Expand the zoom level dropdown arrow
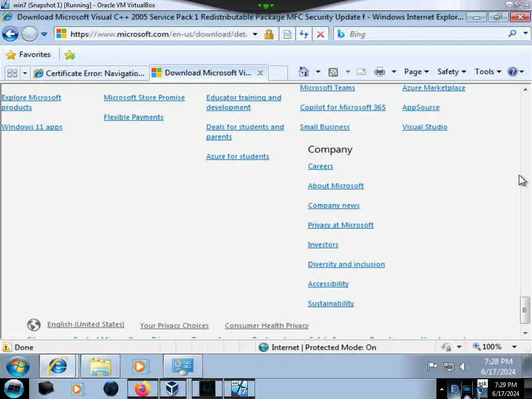The width and height of the screenshot is (532, 399). [514, 347]
